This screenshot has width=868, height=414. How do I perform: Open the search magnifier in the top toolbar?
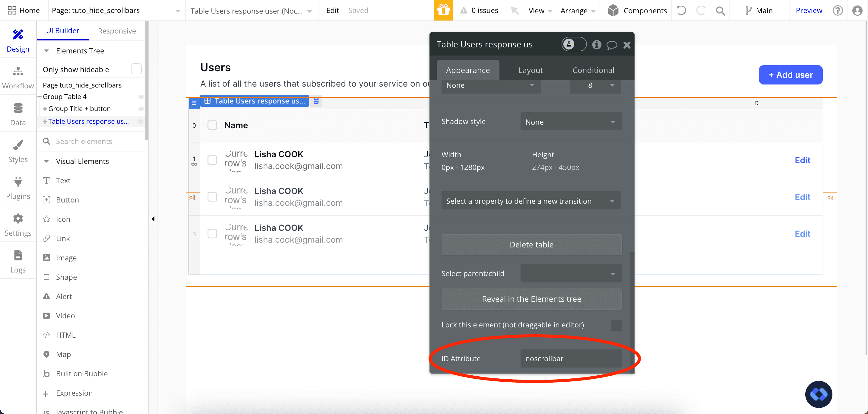tap(721, 11)
